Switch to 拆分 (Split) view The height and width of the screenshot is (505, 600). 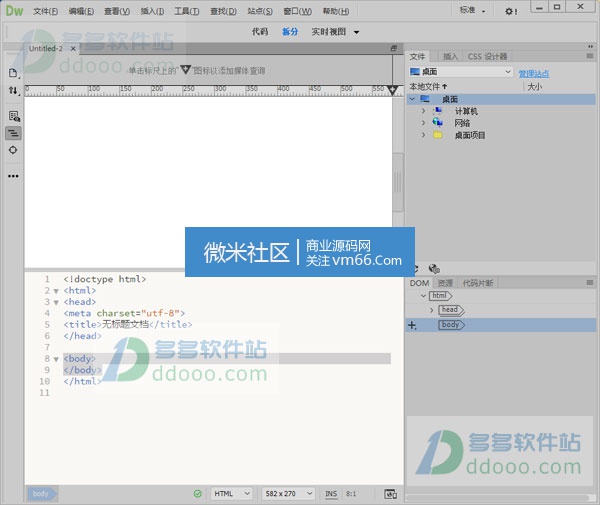pyautogui.click(x=290, y=32)
